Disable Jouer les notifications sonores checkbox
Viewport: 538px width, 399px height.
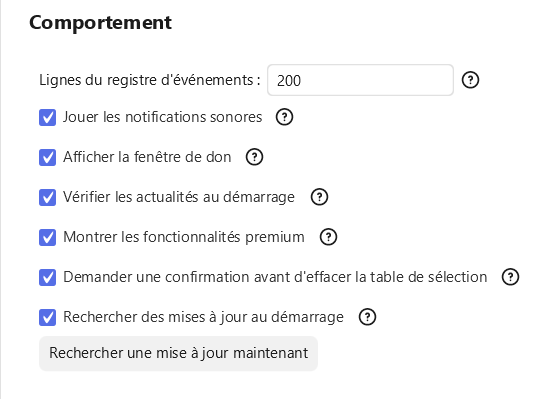tap(47, 117)
